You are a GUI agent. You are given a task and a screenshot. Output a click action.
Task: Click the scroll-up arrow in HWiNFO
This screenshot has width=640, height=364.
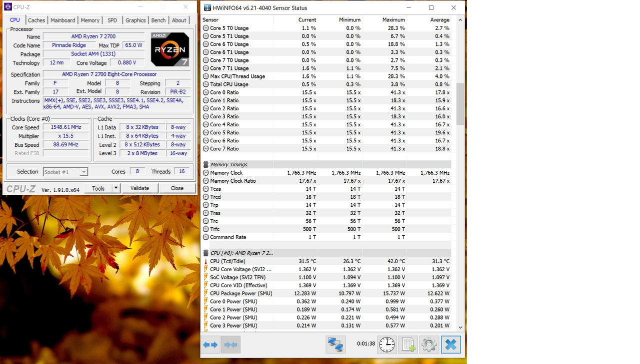pyautogui.click(x=460, y=20)
